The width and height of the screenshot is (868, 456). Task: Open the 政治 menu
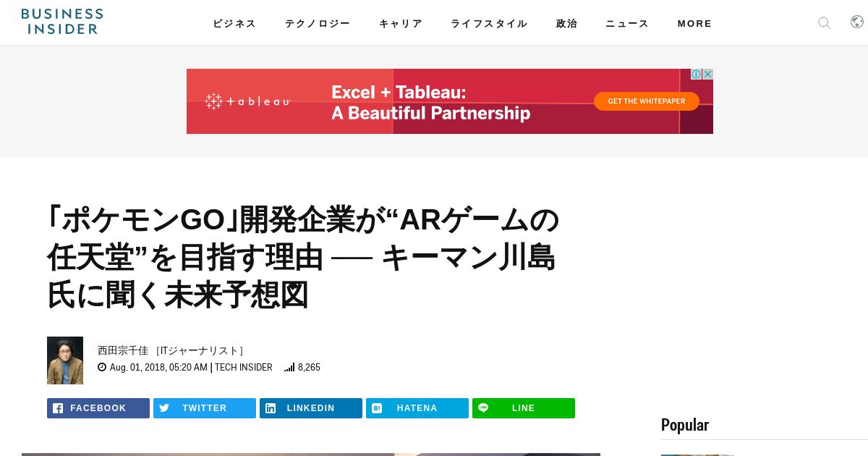point(566,23)
